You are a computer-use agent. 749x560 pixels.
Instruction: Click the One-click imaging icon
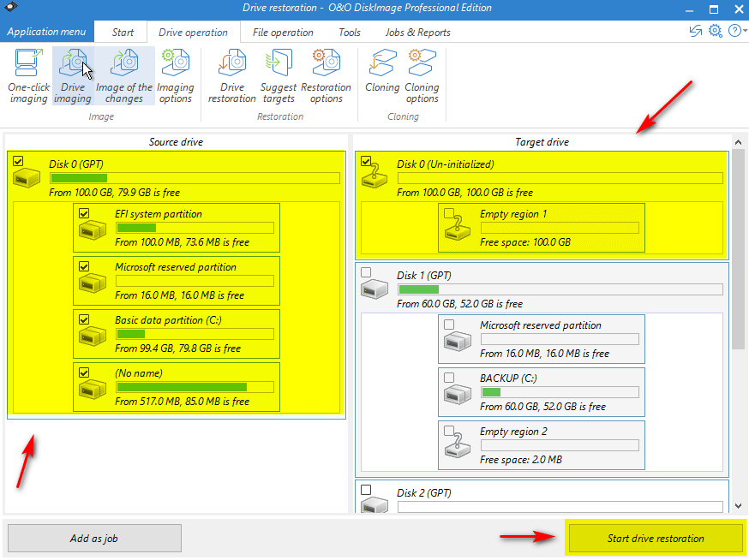coord(28,75)
